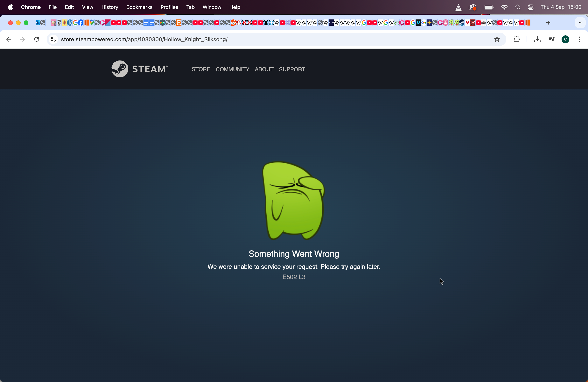View site information icon in address bar
This screenshot has width=588, height=382.
(53, 39)
